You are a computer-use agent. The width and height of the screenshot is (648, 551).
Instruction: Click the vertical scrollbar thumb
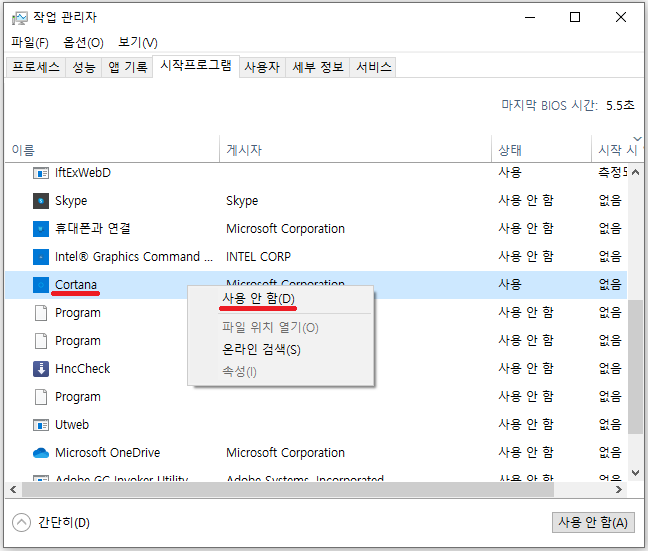click(x=636, y=367)
